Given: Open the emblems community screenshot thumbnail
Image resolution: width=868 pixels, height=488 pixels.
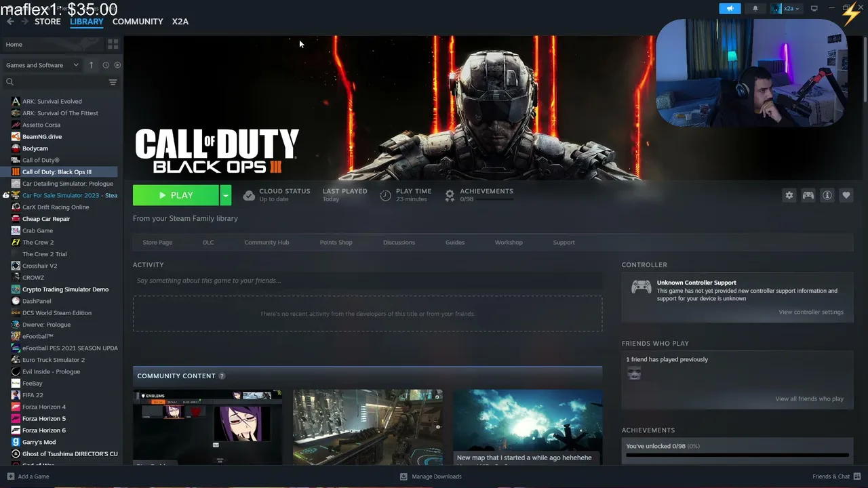Looking at the screenshot, I should tap(208, 427).
